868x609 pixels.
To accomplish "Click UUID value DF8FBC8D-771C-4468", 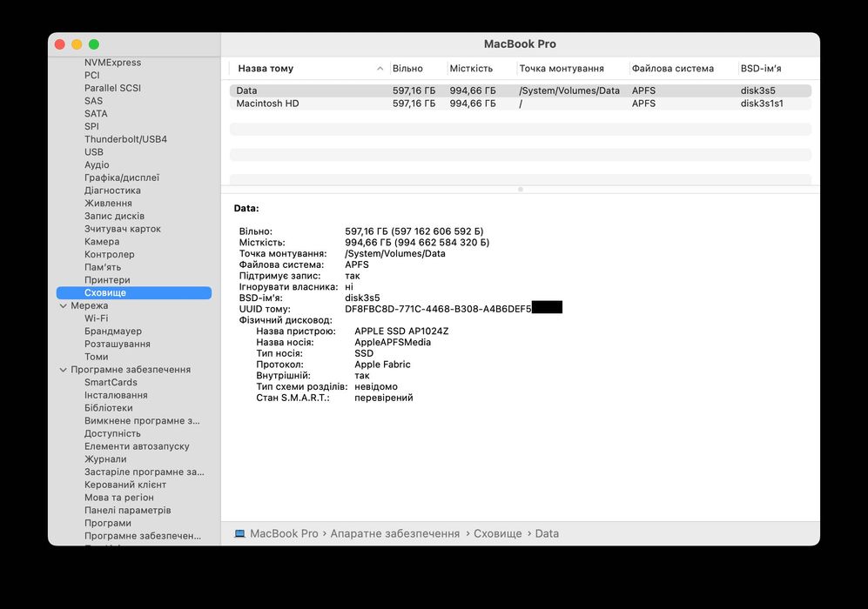I will pyautogui.click(x=438, y=309).
